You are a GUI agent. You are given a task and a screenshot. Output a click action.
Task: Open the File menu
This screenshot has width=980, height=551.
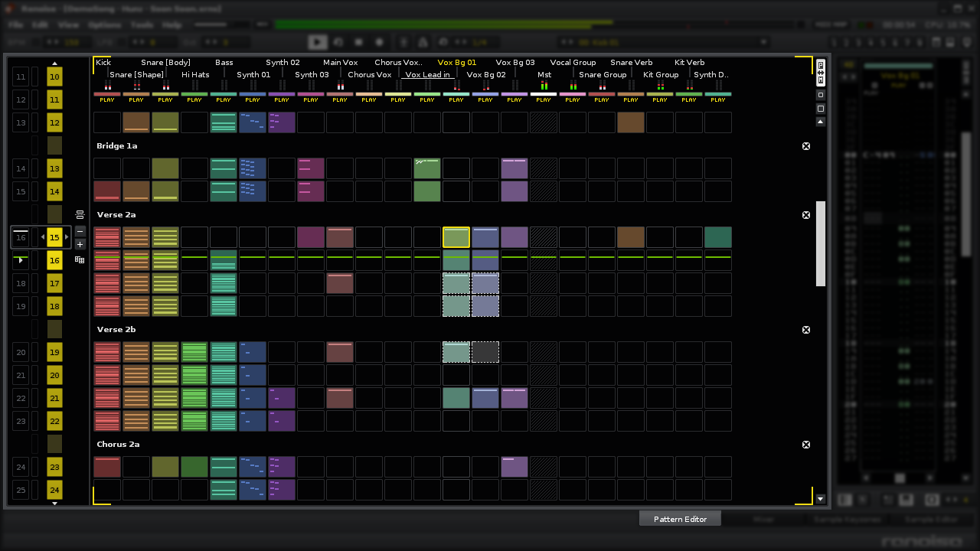[x=15, y=24]
